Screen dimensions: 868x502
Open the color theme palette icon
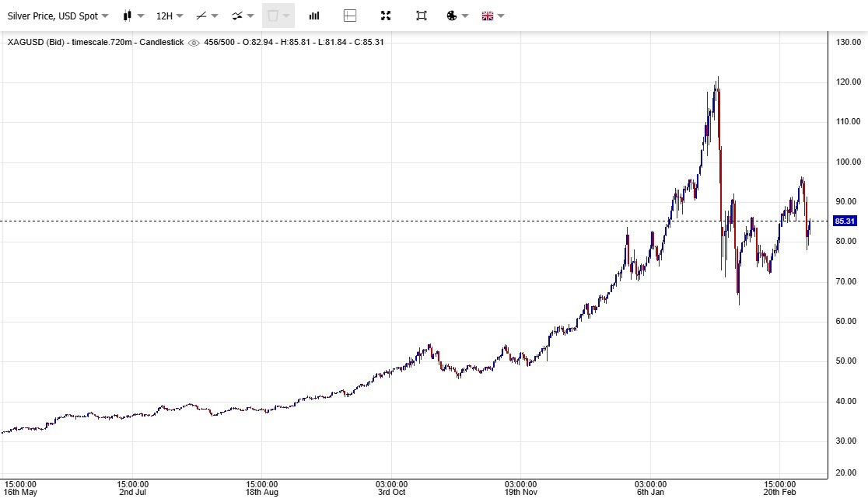point(452,16)
